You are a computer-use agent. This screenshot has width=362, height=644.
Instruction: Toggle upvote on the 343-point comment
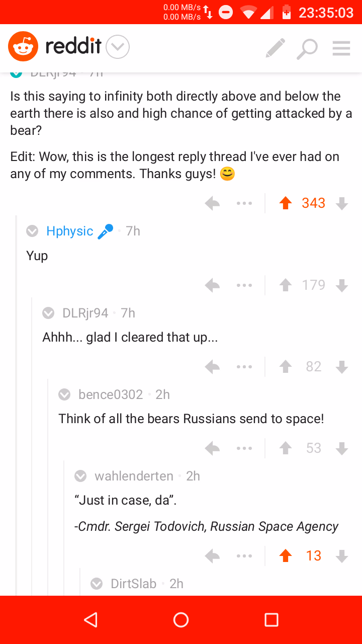tap(286, 203)
